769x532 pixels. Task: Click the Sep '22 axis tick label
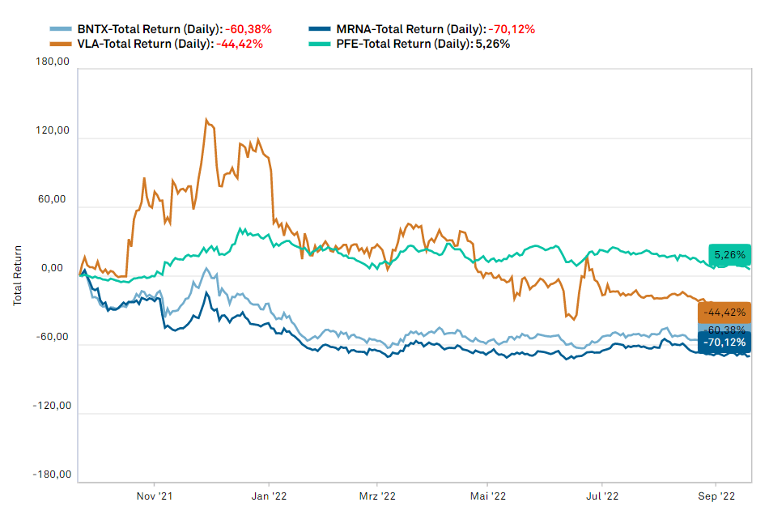point(716,496)
